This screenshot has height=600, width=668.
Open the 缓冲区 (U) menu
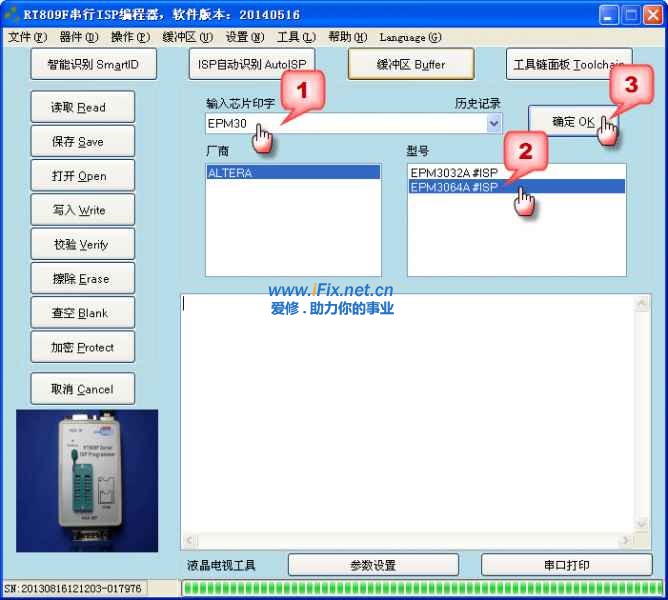click(x=187, y=37)
